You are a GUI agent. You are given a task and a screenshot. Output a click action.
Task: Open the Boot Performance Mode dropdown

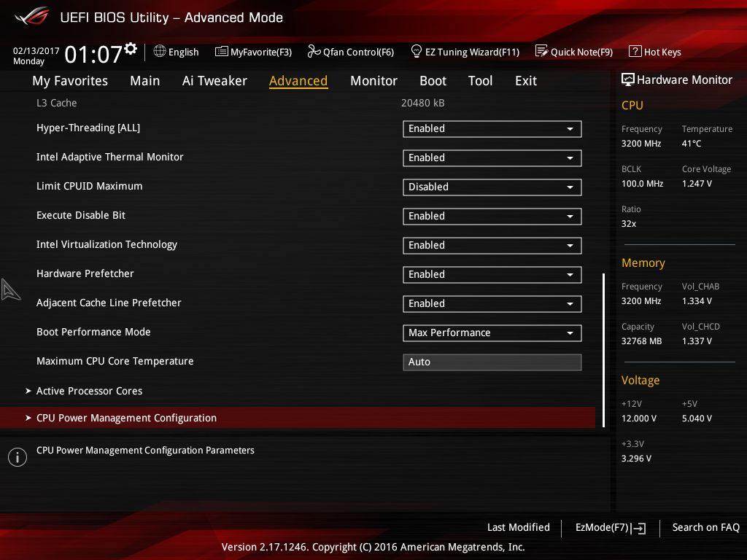click(x=492, y=332)
